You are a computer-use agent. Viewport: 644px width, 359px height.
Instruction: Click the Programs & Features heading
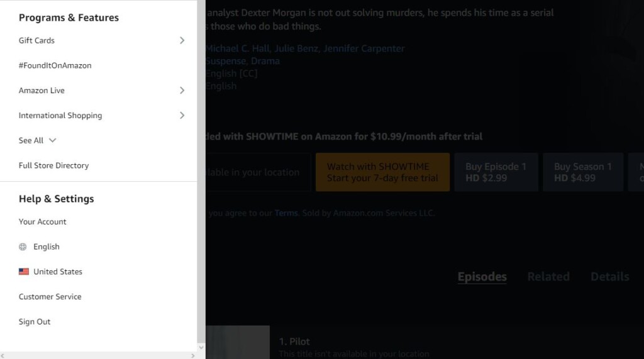pyautogui.click(x=69, y=18)
